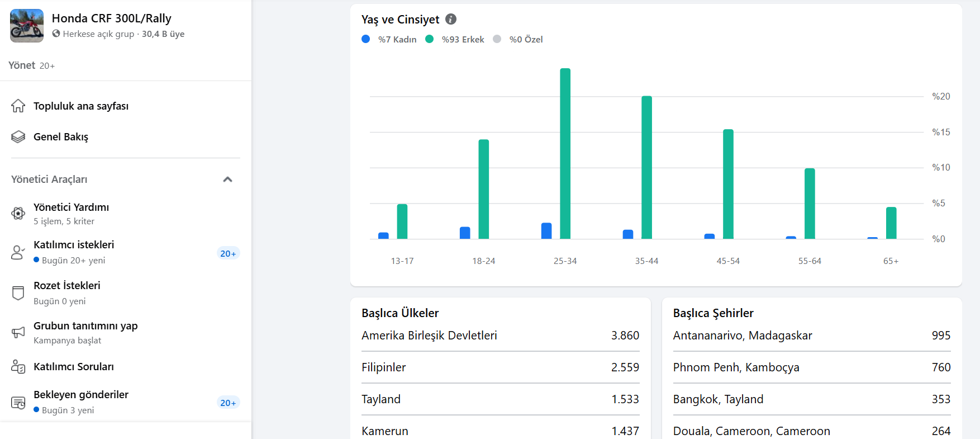Click the Rozet İstekleri badge icon

[x=18, y=293]
